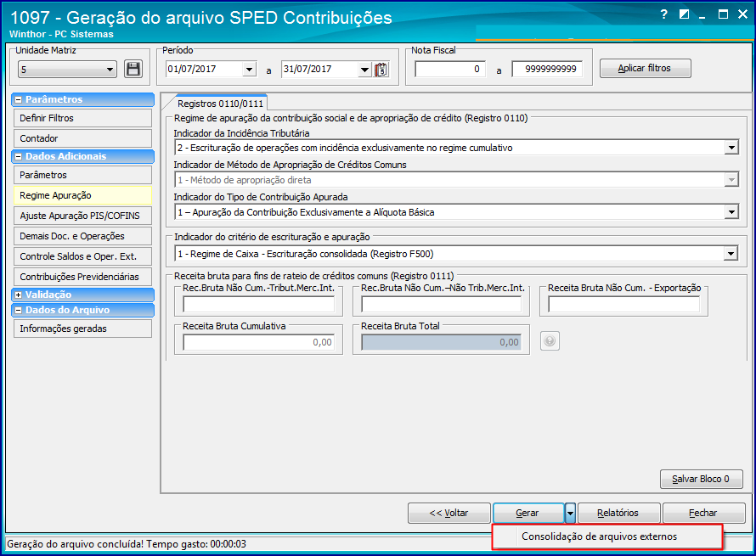Open Controle Saldos e Oper. Ext.

82,256
